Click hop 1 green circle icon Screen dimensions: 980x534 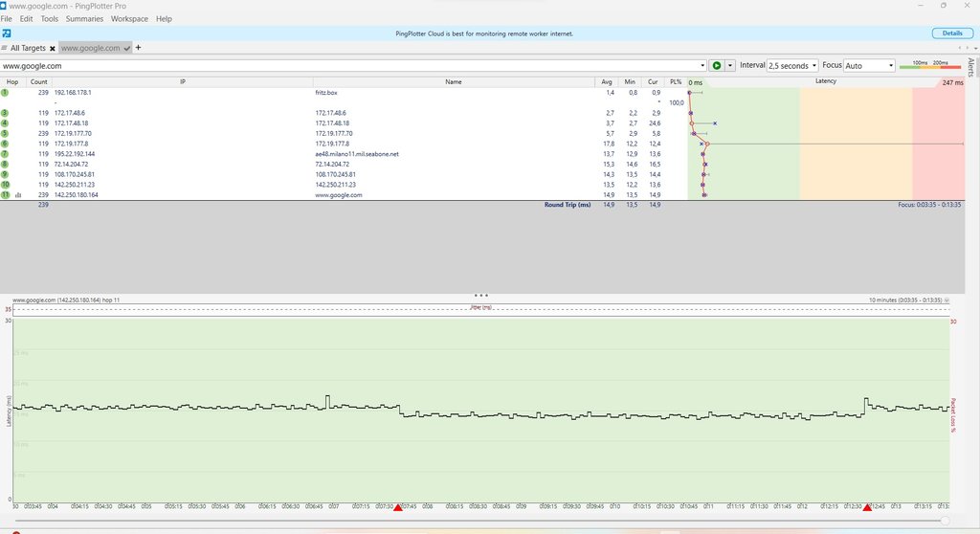point(5,93)
